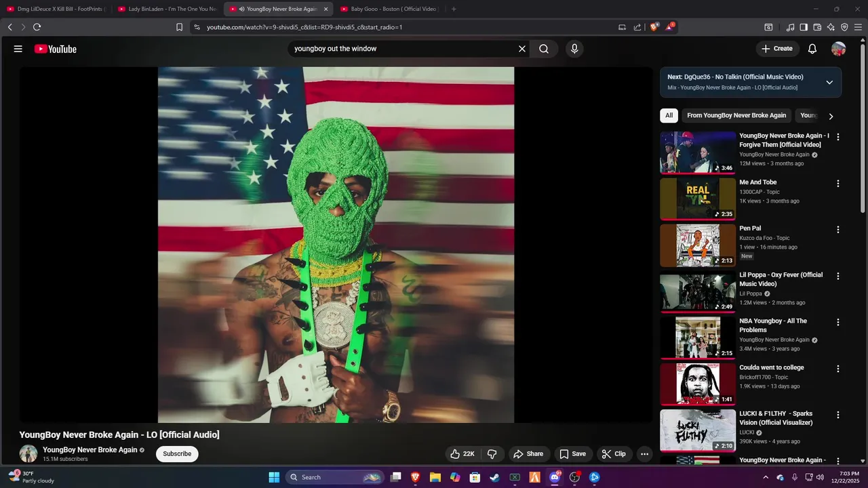Go back with the browser arrow
Image resolution: width=868 pixels, height=488 pixels.
pos(9,27)
